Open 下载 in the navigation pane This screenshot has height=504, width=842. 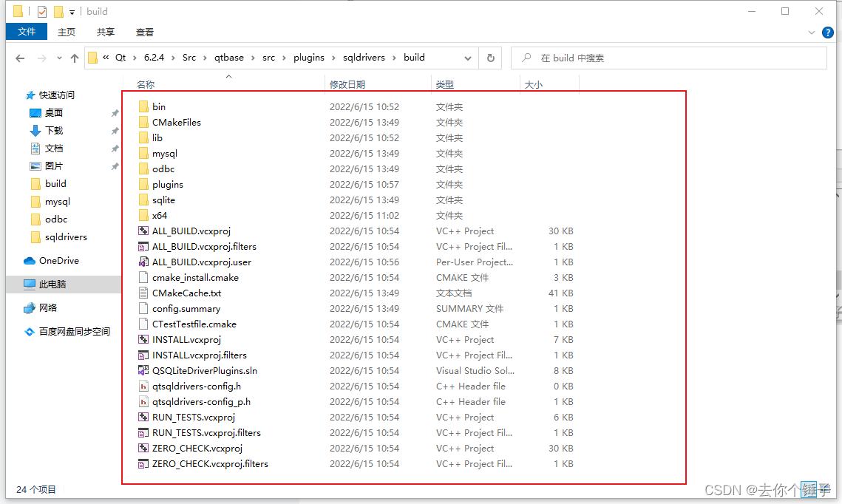point(54,130)
